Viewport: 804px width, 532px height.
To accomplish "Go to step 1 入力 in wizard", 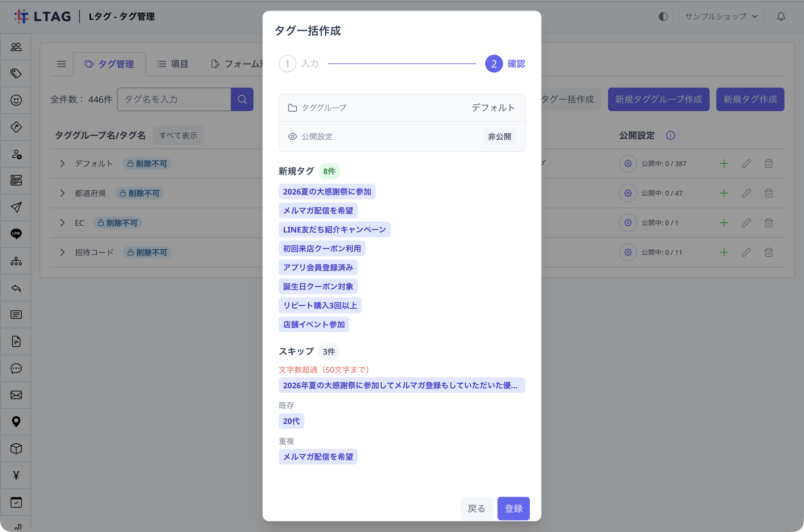I will 298,64.
